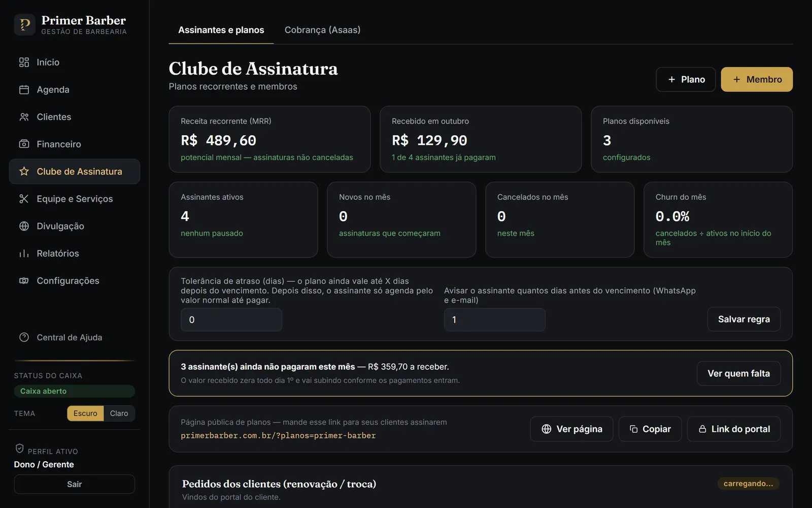Click the Caixa aberto status badge
This screenshot has height=508, width=812.
75,391
